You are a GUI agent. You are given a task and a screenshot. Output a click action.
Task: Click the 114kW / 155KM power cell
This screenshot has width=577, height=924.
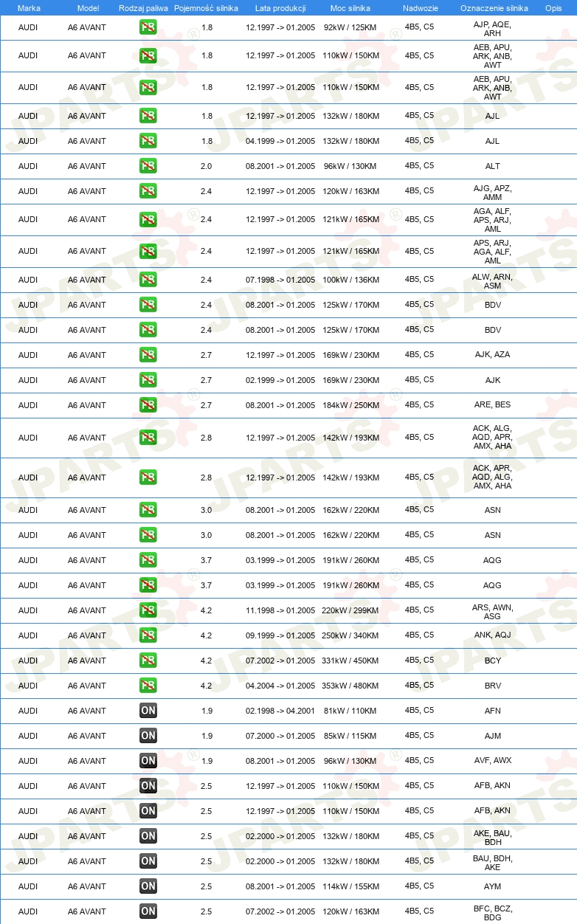point(350,886)
